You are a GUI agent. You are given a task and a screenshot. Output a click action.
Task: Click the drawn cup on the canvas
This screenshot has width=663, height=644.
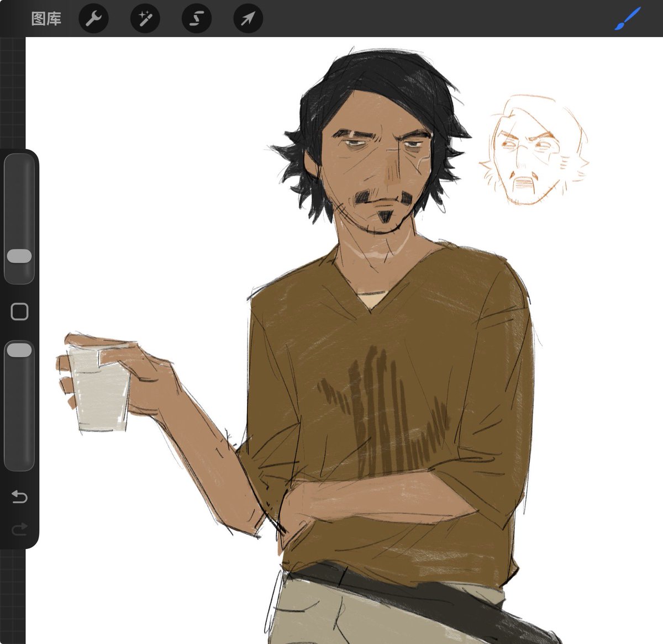[x=99, y=388]
